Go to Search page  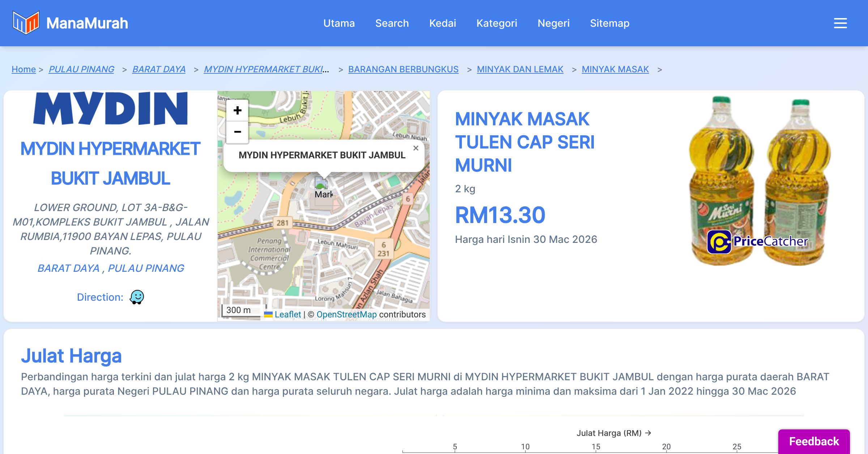coord(392,23)
